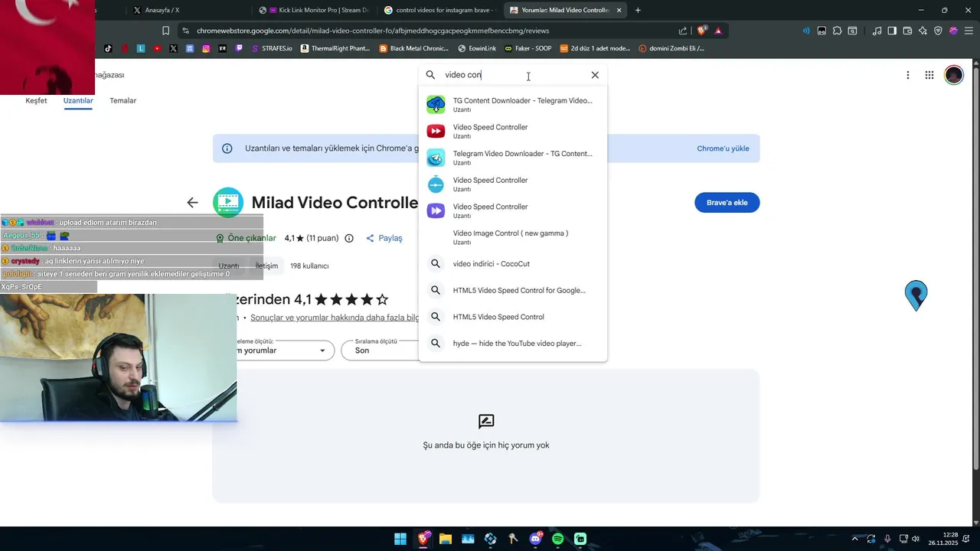The width and height of the screenshot is (980, 551).
Task: Select Telegram Video Downloader suggestion
Action: coord(513,158)
